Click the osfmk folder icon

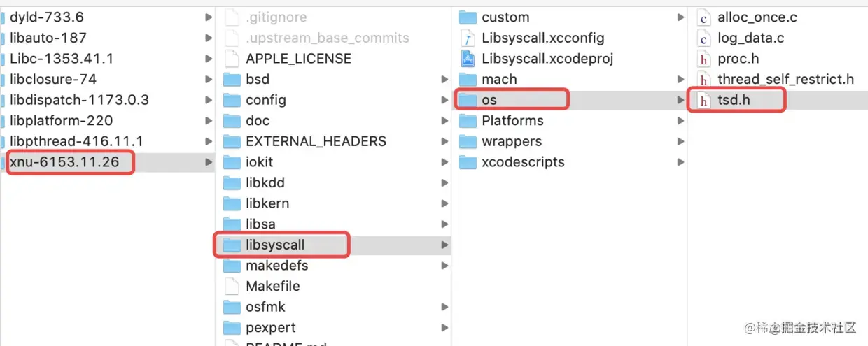point(232,307)
